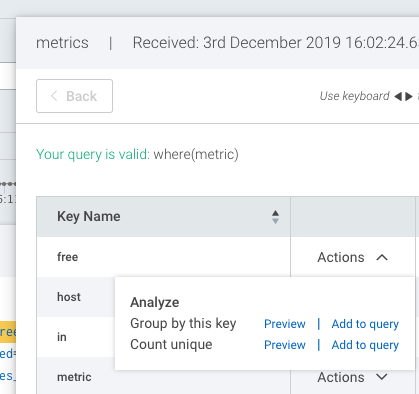The width and height of the screenshot is (419, 394).
Task: Click the Received timestamp text
Action: coord(276,43)
